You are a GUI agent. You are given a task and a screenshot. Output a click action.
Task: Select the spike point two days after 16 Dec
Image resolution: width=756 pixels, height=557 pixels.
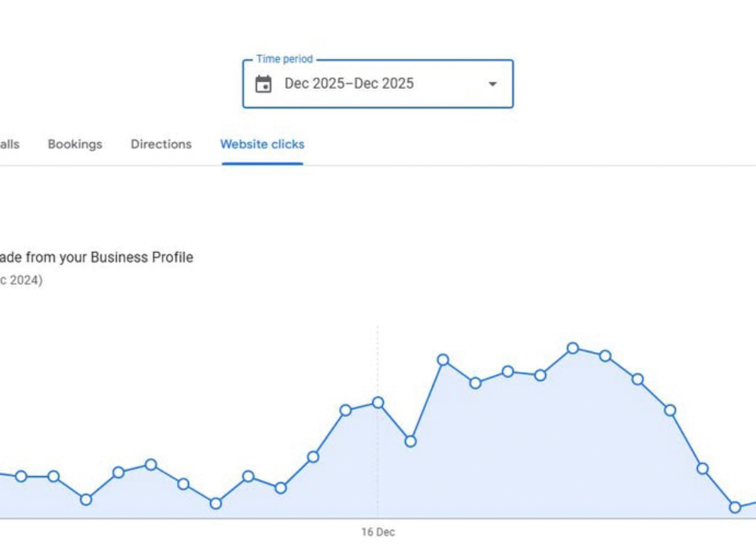point(443,360)
